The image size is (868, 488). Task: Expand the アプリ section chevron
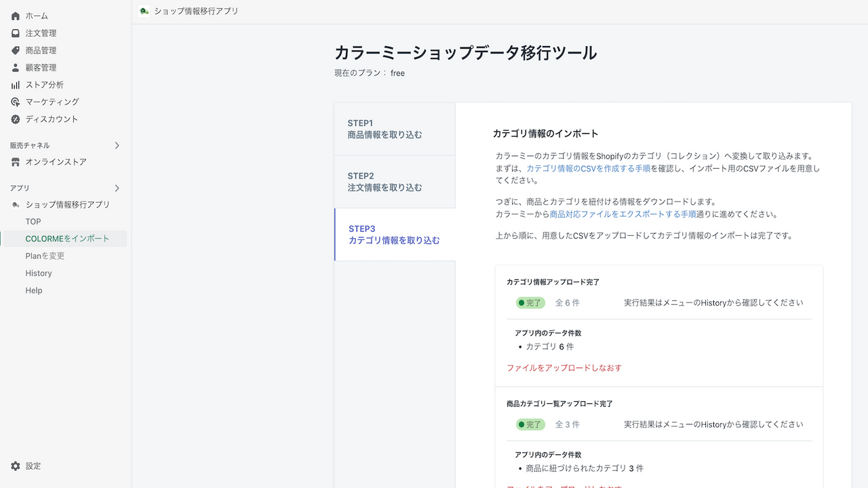[x=117, y=188]
